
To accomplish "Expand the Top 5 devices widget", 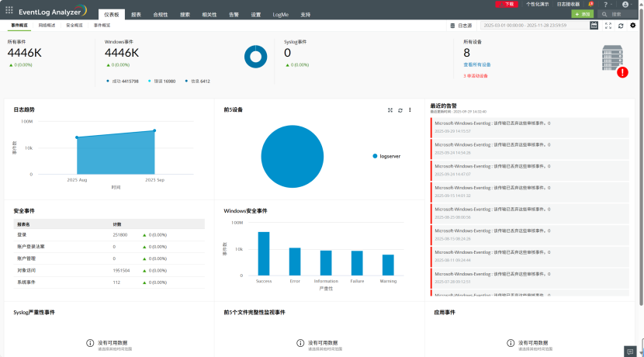I will [x=390, y=110].
